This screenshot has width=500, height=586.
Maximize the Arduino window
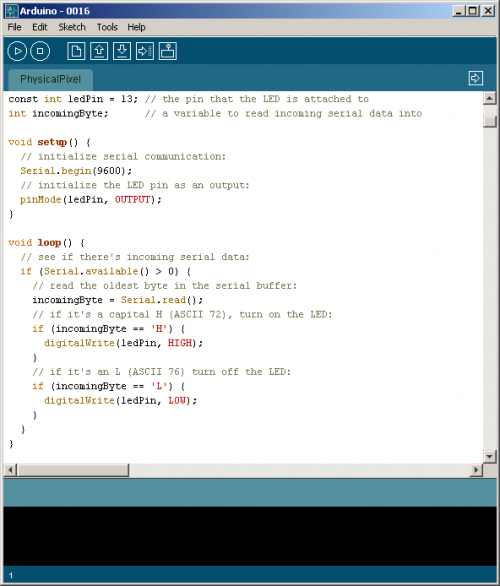click(473, 11)
